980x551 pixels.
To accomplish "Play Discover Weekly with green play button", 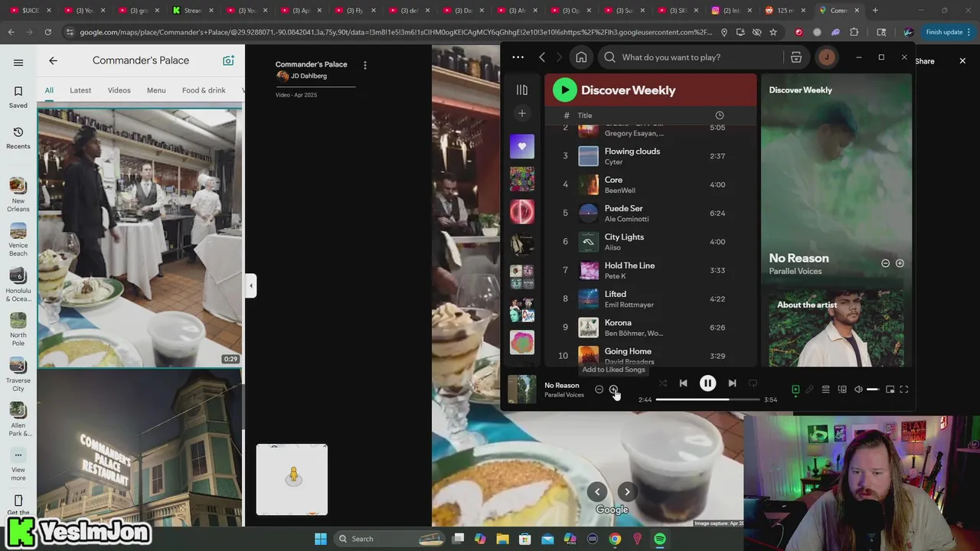I will point(564,90).
